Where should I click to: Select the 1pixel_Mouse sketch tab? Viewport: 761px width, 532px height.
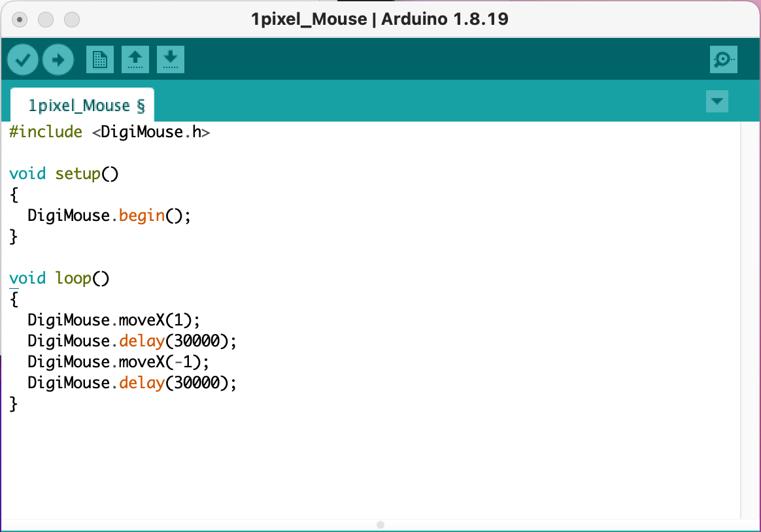click(82, 105)
